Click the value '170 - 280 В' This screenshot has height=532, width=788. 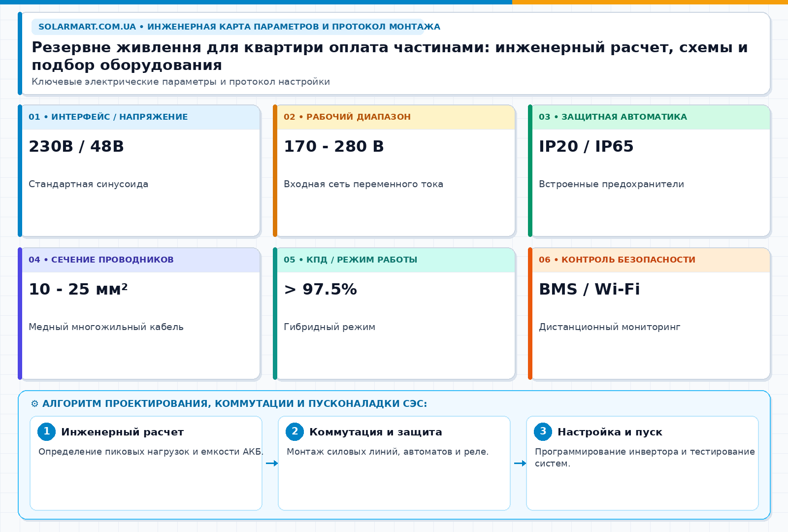(x=334, y=146)
